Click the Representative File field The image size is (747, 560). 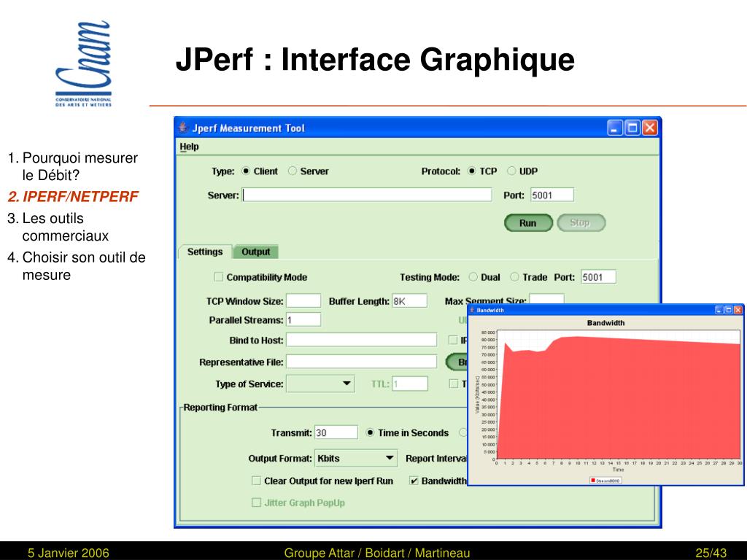point(361,362)
